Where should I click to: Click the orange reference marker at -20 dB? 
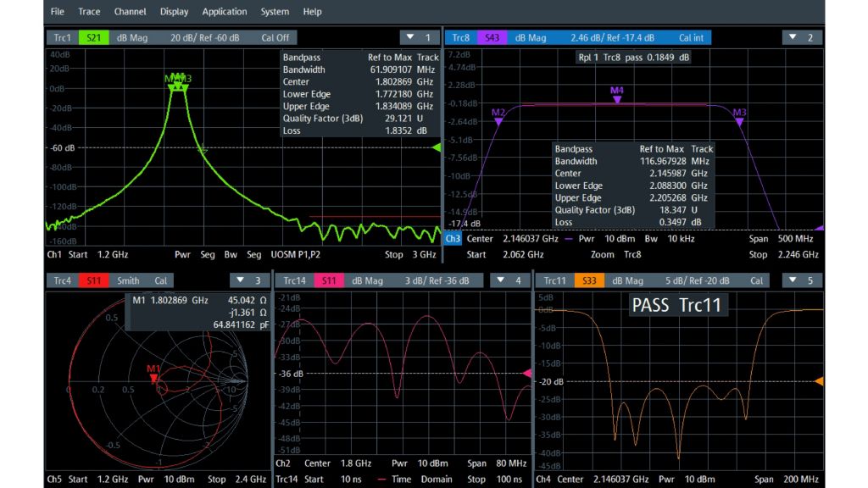820,381
